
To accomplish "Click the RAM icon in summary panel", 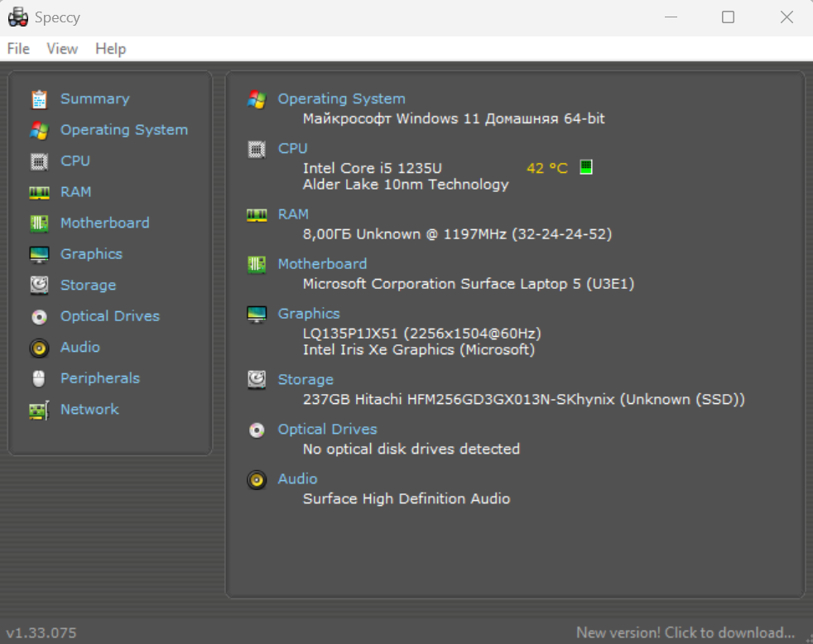I will 257,215.
